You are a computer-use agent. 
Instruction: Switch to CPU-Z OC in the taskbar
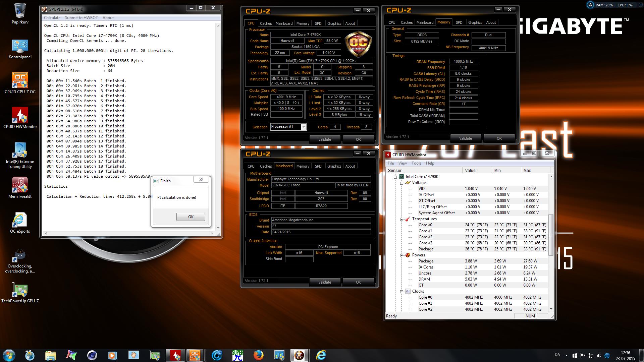pos(195,355)
